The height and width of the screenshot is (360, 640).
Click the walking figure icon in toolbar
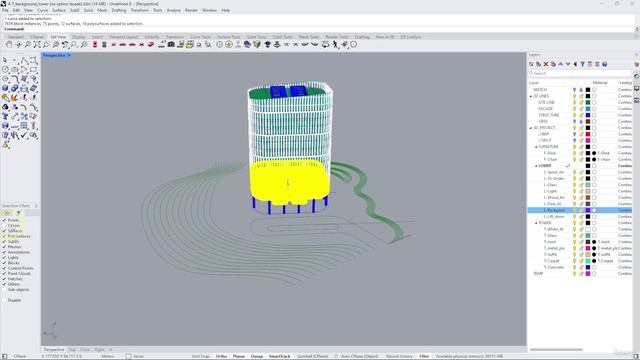tap(336, 44)
